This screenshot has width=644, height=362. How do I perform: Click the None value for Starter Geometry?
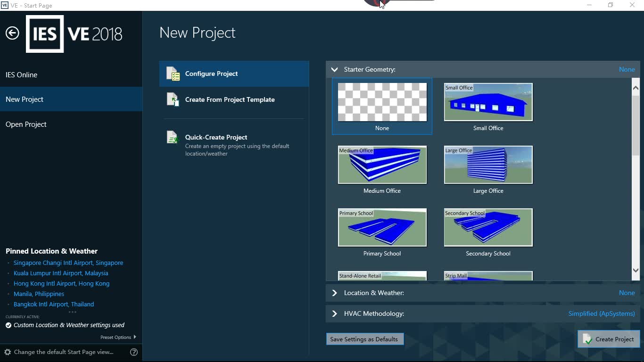pos(627,69)
